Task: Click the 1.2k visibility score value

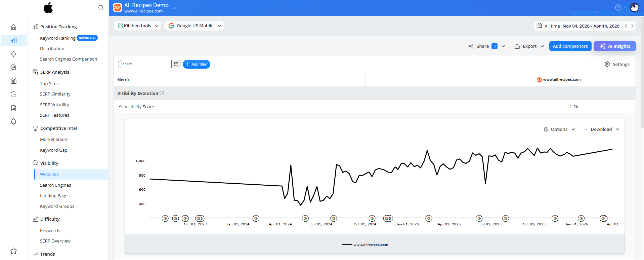Action: (x=574, y=107)
